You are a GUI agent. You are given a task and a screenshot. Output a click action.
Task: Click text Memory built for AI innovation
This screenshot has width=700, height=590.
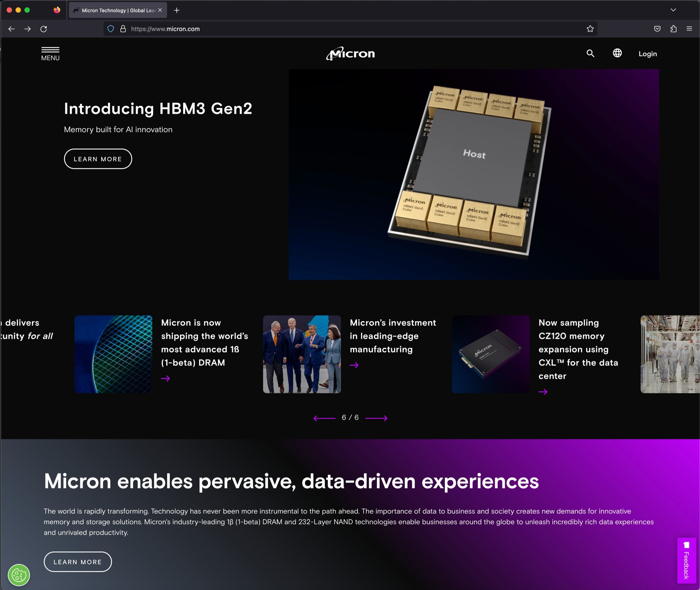[118, 129]
